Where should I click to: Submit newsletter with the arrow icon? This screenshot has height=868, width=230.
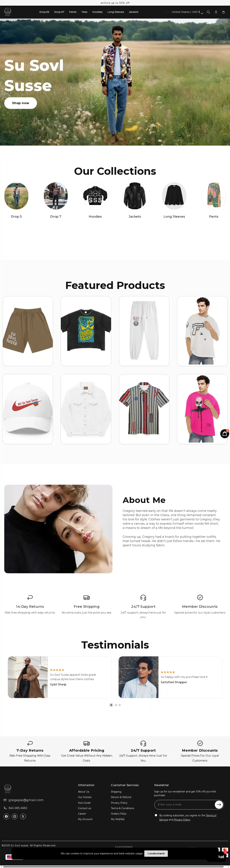click(x=219, y=805)
